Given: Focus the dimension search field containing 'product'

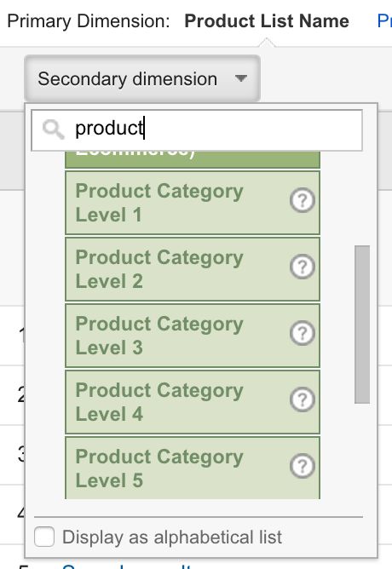Looking at the screenshot, I should pyautogui.click(x=197, y=130).
